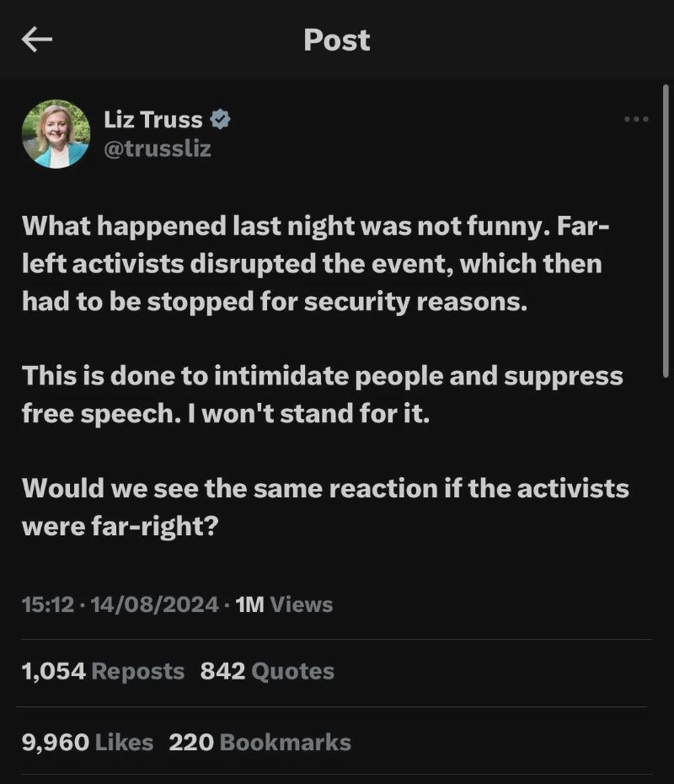Click the first paragraph of the post

pyautogui.click(x=316, y=264)
